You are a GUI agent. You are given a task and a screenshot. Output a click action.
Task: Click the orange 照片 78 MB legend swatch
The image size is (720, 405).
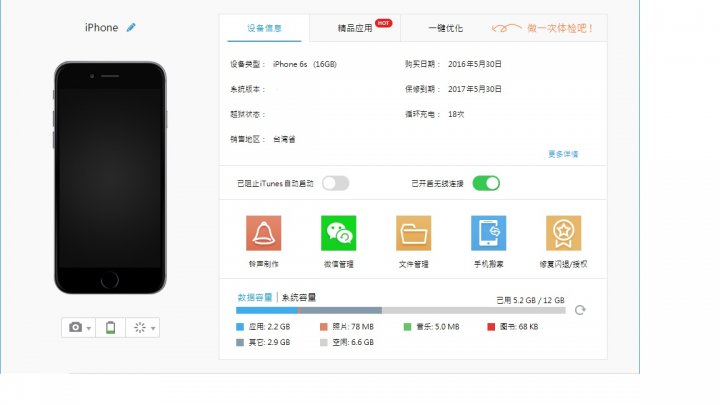pos(324,327)
